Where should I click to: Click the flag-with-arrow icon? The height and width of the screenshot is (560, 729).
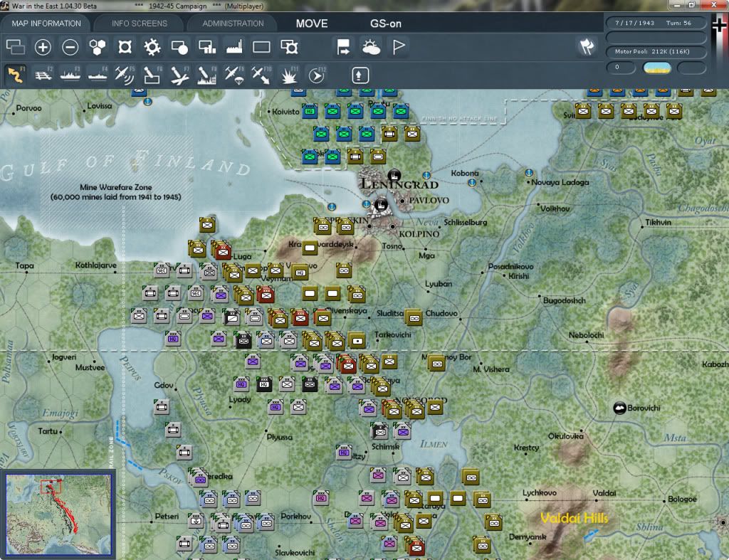(x=343, y=47)
